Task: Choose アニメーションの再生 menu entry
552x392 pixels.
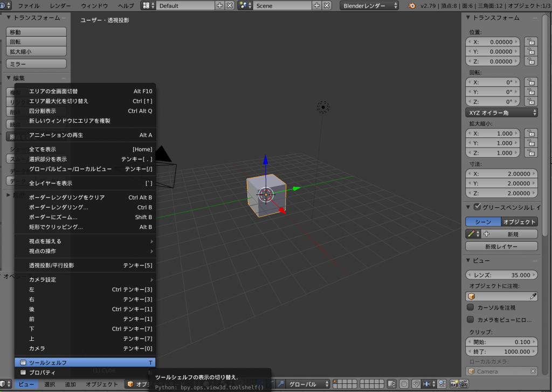Action: [85, 135]
